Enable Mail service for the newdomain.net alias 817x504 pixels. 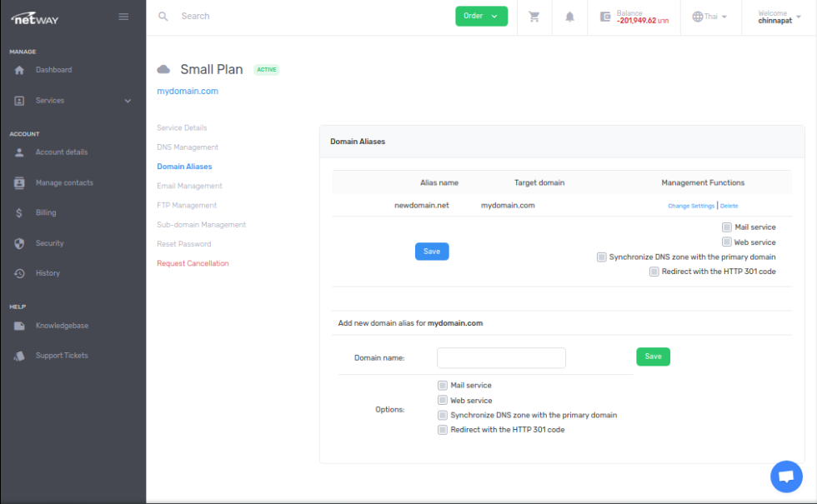click(x=727, y=227)
